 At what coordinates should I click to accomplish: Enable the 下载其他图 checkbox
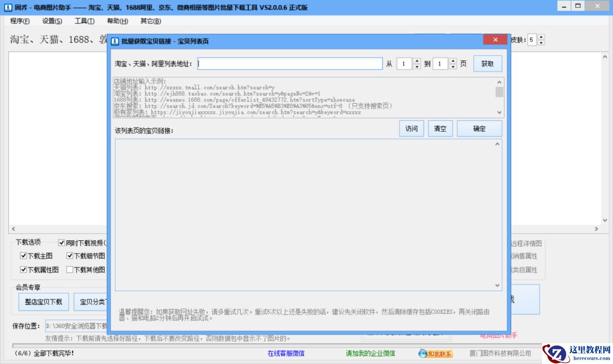click(x=70, y=269)
